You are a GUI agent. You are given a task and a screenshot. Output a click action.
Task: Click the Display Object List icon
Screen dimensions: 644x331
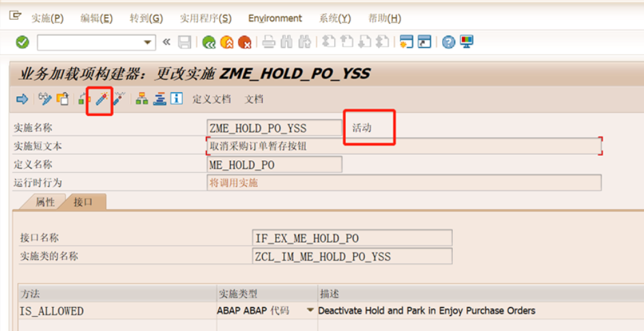click(x=160, y=99)
